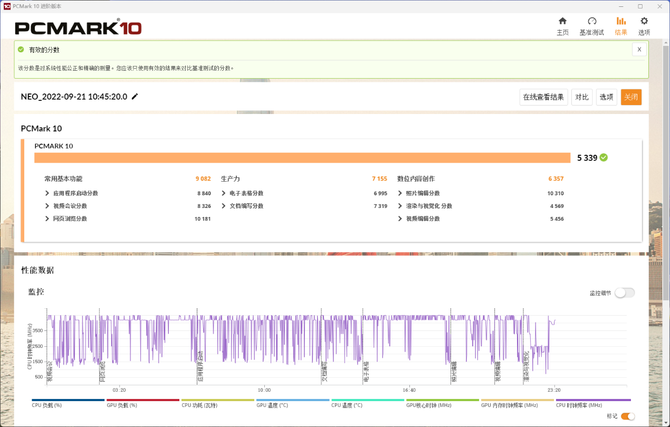Open the 选项 gear settings icon
The width and height of the screenshot is (670, 427).
tap(644, 21)
